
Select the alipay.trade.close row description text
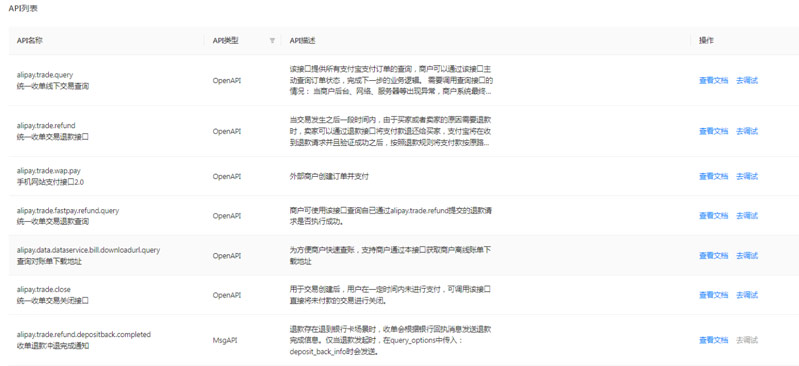click(x=390, y=295)
